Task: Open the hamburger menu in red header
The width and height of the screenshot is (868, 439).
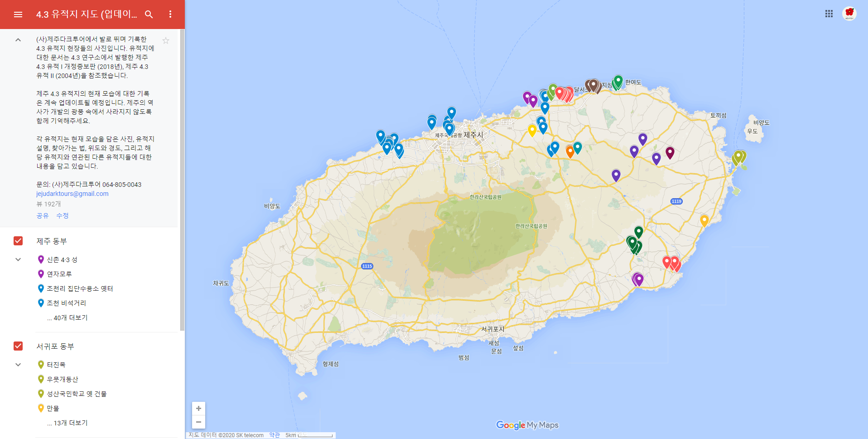Action: (18, 15)
